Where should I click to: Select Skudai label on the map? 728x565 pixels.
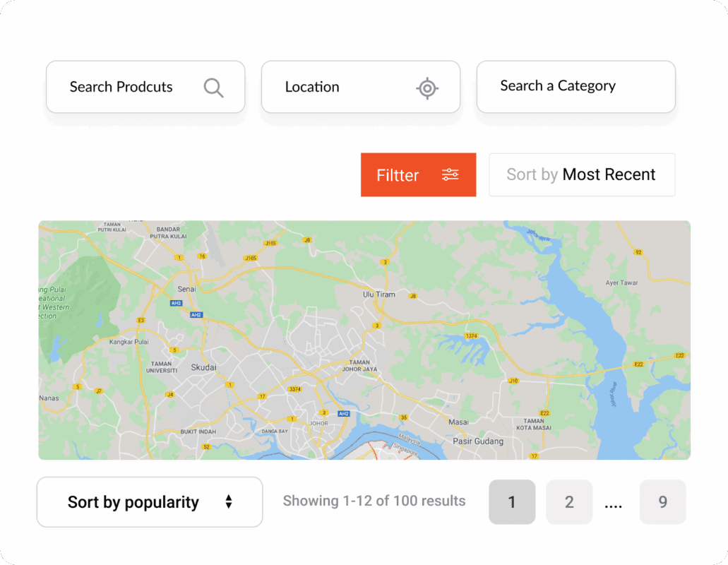click(x=203, y=368)
